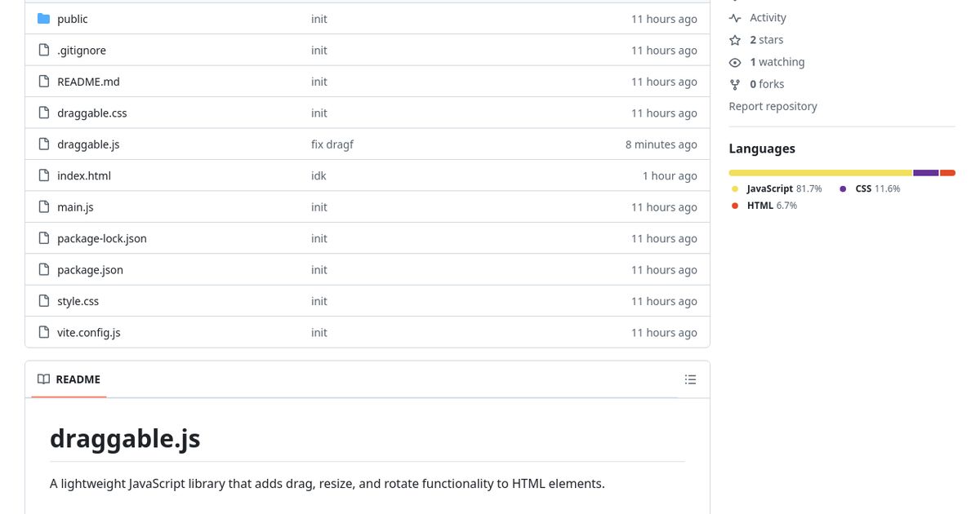This screenshot has height=514, width=980.
Task: Click the Report repository link
Action: pyautogui.click(x=773, y=106)
